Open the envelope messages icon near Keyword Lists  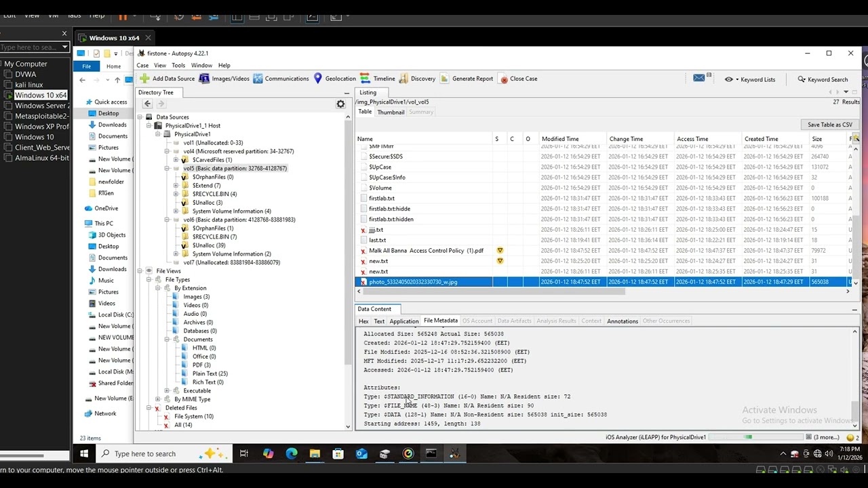(x=699, y=79)
